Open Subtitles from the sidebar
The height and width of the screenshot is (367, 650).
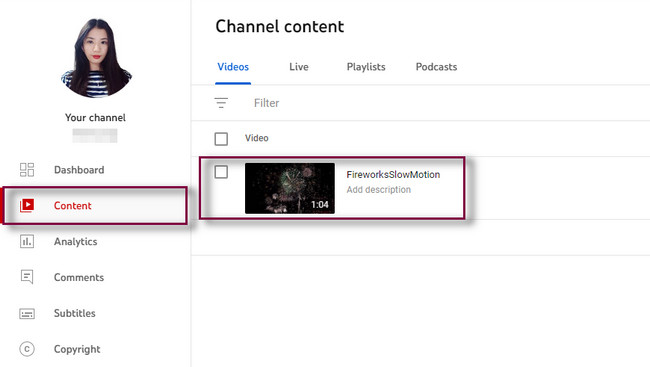point(75,313)
